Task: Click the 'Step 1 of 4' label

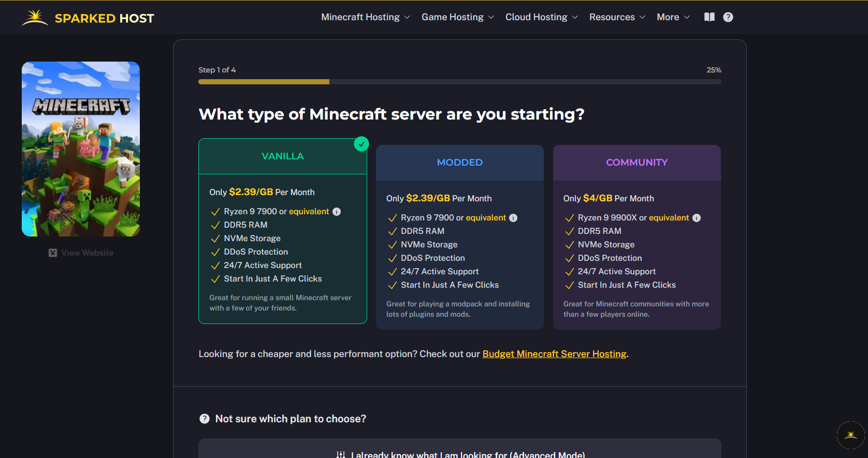Action: pyautogui.click(x=217, y=70)
